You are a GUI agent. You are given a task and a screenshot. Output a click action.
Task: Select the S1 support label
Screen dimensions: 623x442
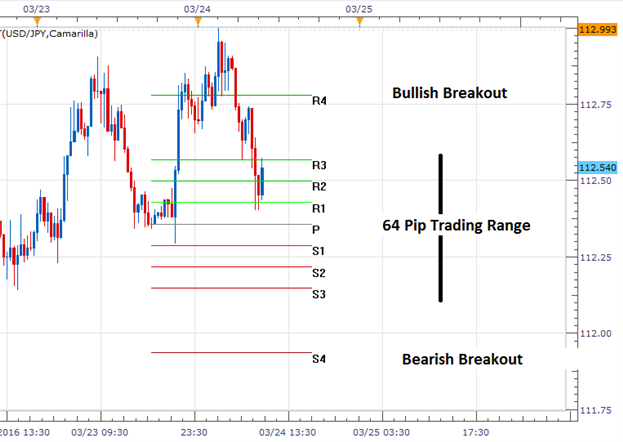(x=319, y=251)
